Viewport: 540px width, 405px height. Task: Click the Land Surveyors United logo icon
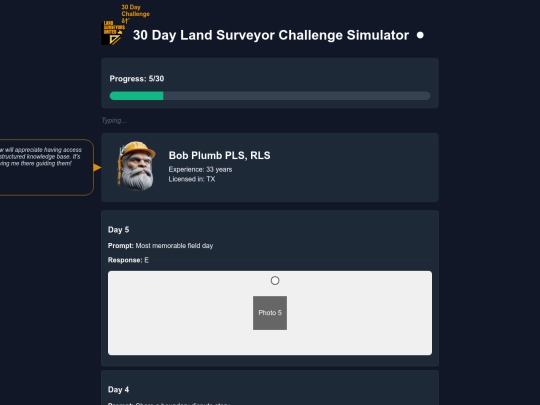113,33
